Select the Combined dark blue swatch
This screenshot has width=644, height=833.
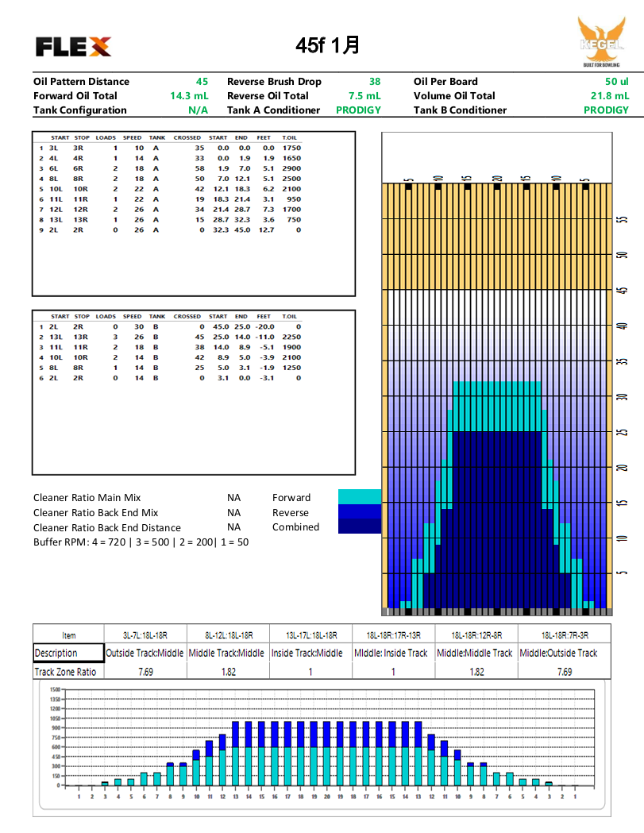pyautogui.click(x=359, y=527)
